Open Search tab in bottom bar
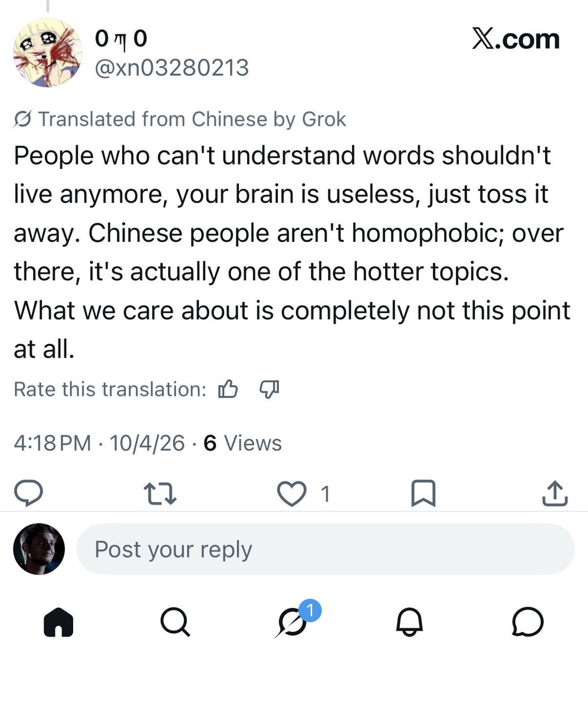The height and width of the screenshot is (708, 588). point(175,622)
